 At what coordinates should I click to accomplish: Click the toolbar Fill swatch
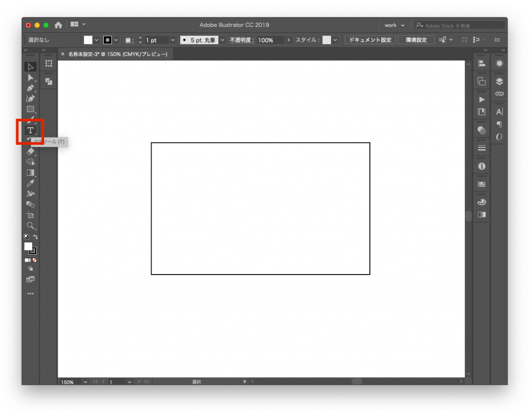point(28,246)
